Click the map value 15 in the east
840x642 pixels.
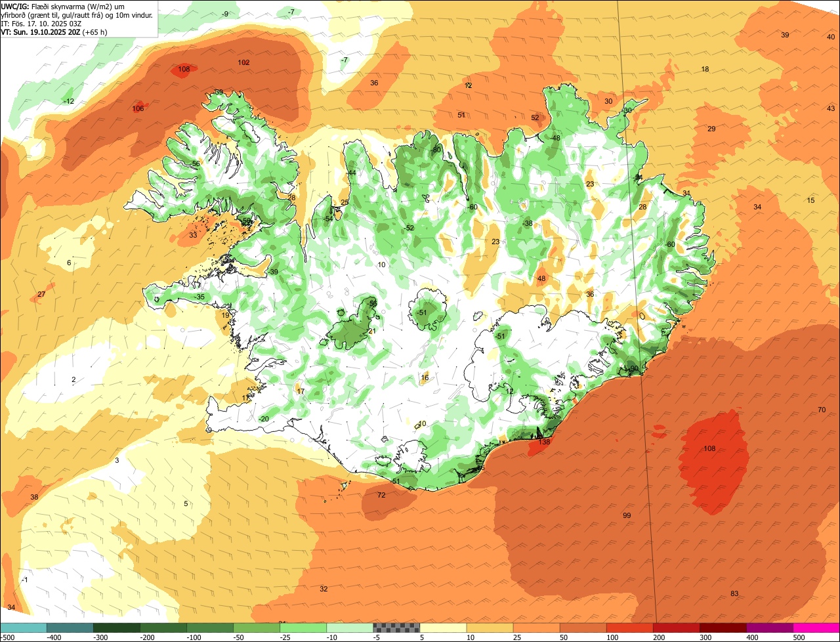[x=810, y=200]
